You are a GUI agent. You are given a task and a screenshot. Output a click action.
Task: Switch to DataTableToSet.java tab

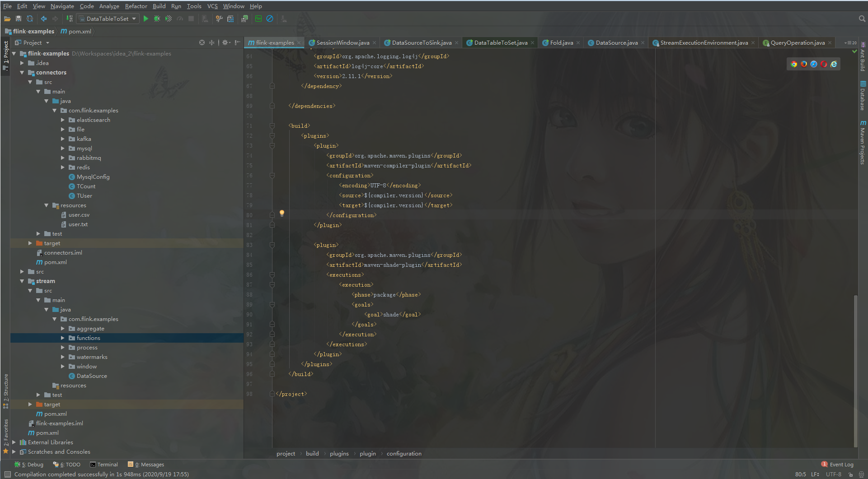tap(501, 43)
